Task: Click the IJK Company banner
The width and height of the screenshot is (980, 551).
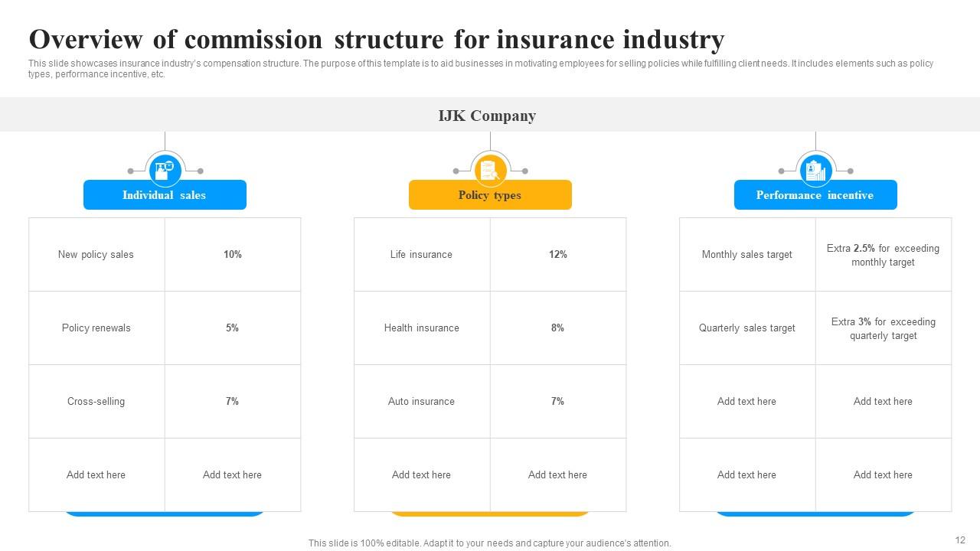Action: [x=487, y=116]
